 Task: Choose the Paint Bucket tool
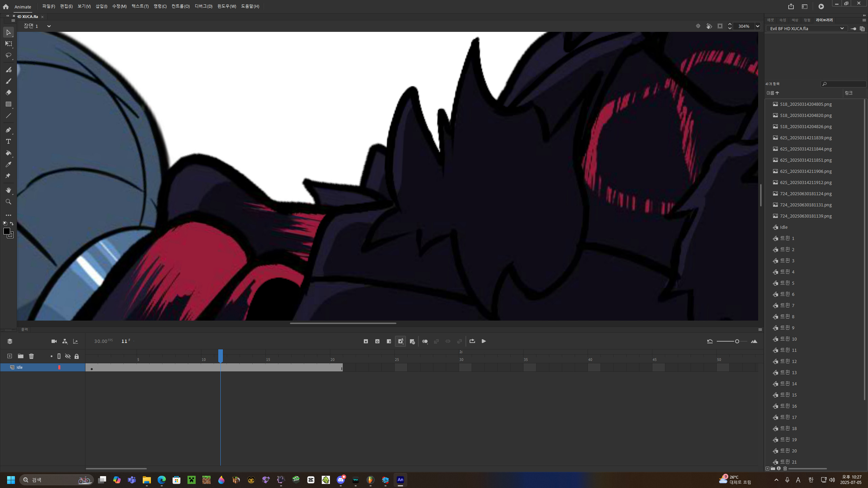click(8, 153)
